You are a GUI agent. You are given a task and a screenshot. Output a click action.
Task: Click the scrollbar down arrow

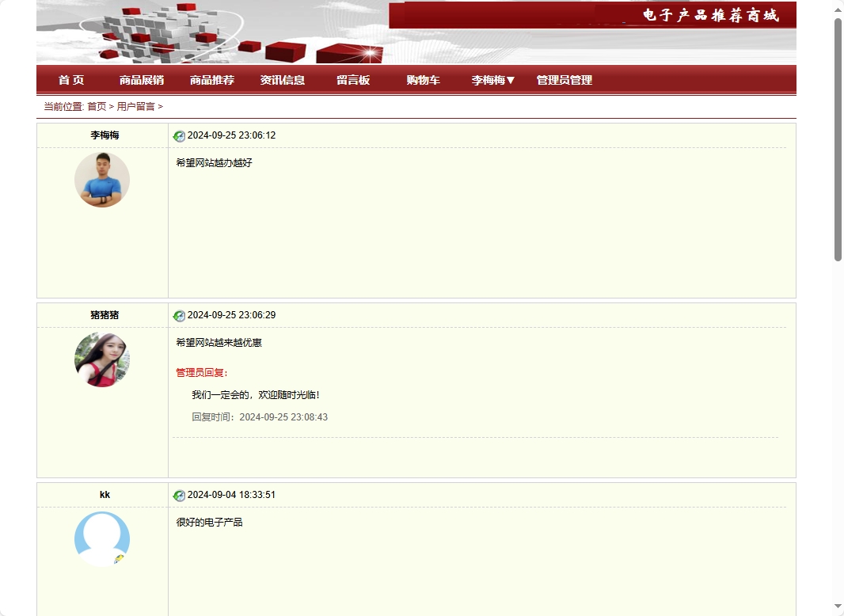838,606
